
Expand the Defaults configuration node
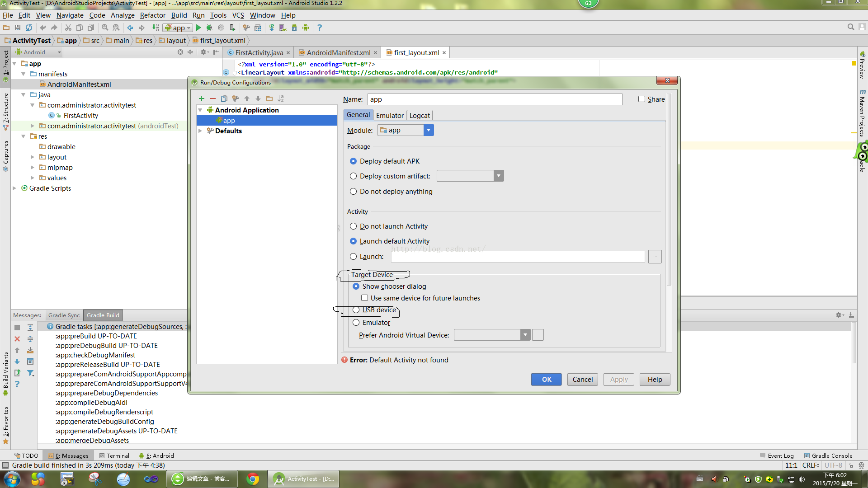click(200, 131)
